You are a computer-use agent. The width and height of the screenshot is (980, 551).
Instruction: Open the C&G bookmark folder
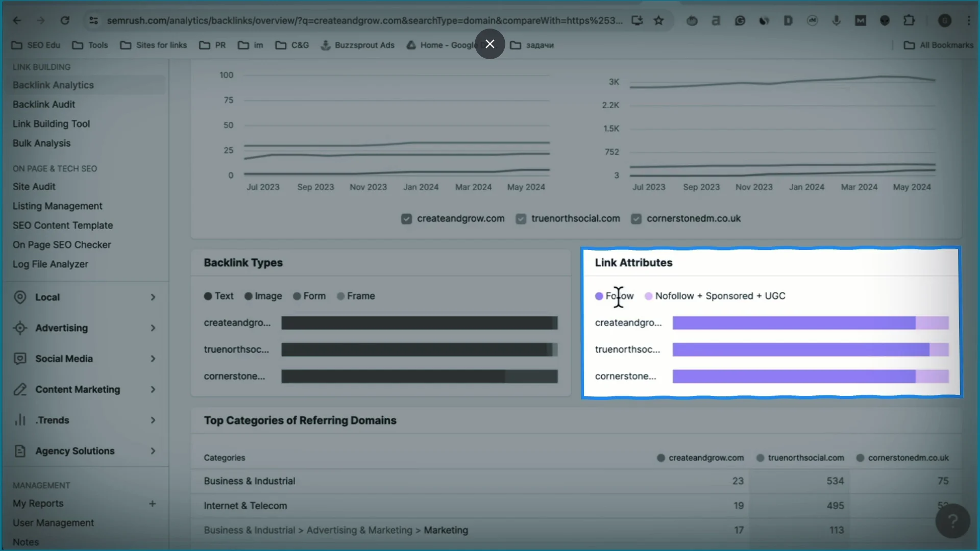click(292, 45)
